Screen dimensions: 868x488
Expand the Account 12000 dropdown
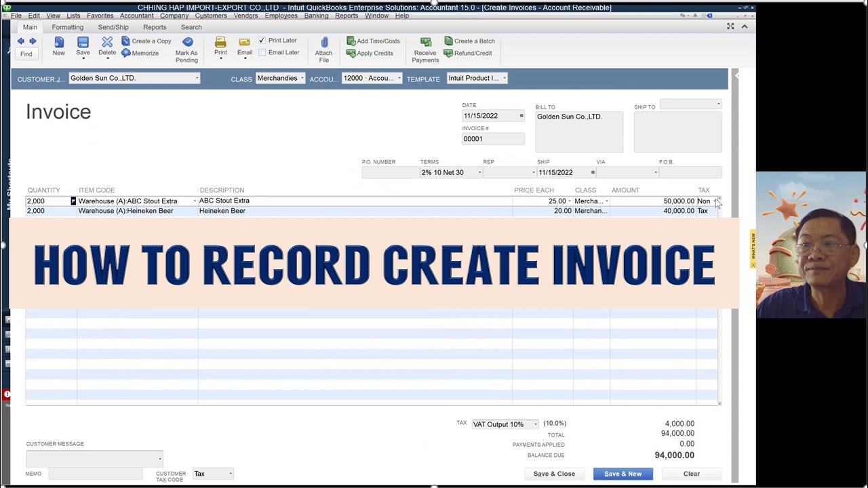click(x=399, y=78)
